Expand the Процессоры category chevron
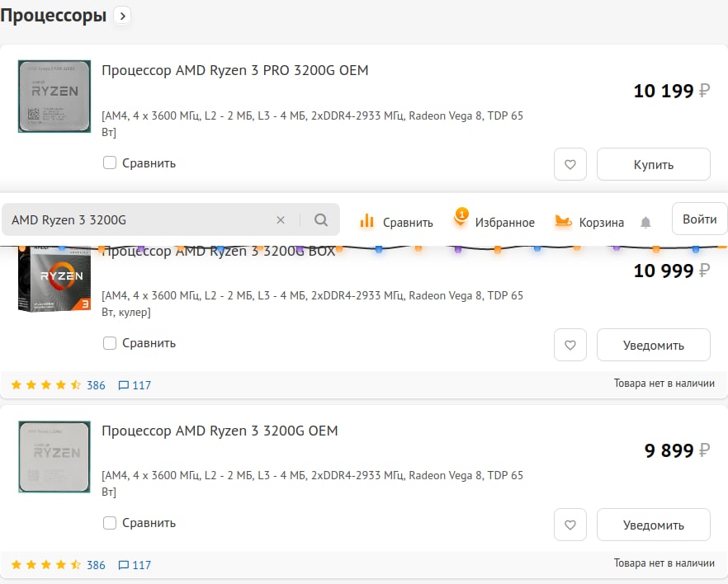 122,16
